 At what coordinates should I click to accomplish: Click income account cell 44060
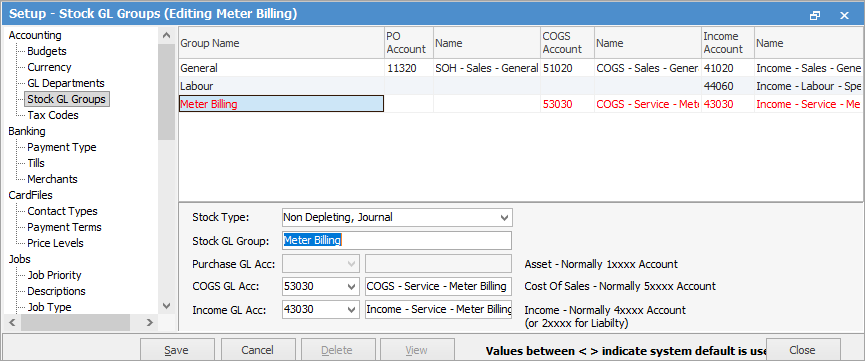coord(727,87)
